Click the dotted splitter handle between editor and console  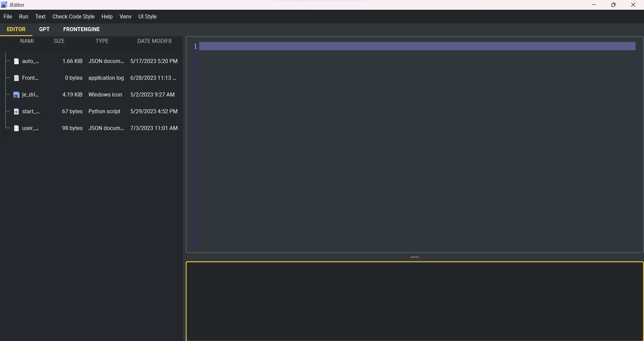[x=415, y=257]
